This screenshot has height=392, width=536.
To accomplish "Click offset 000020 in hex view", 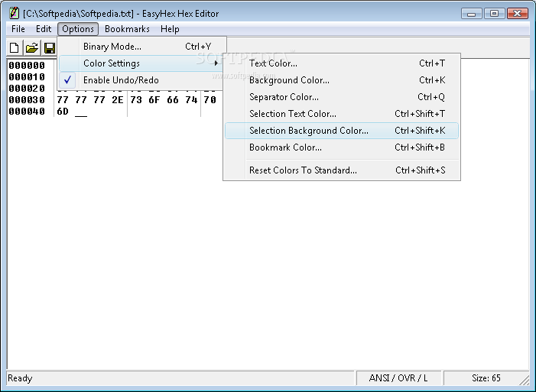I will pos(27,89).
